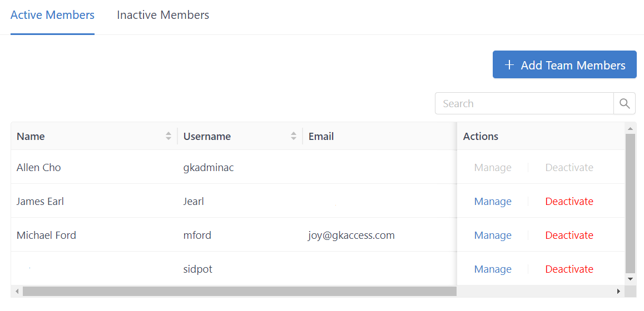Deactivate James Earl's account

(569, 202)
